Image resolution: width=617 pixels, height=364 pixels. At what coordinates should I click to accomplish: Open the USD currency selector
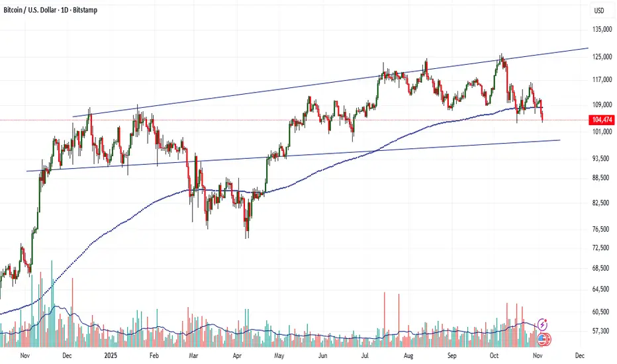599,11
